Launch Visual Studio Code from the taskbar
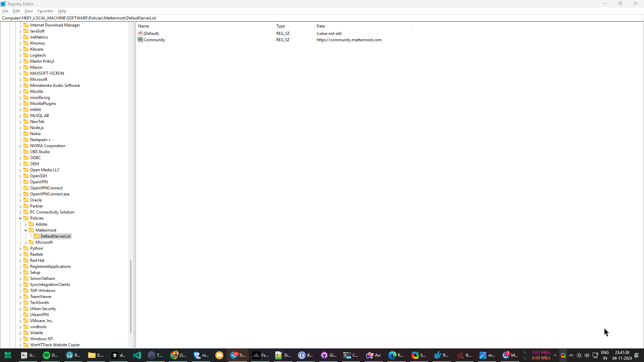The height and width of the screenshot is (362, 644). 137,355
